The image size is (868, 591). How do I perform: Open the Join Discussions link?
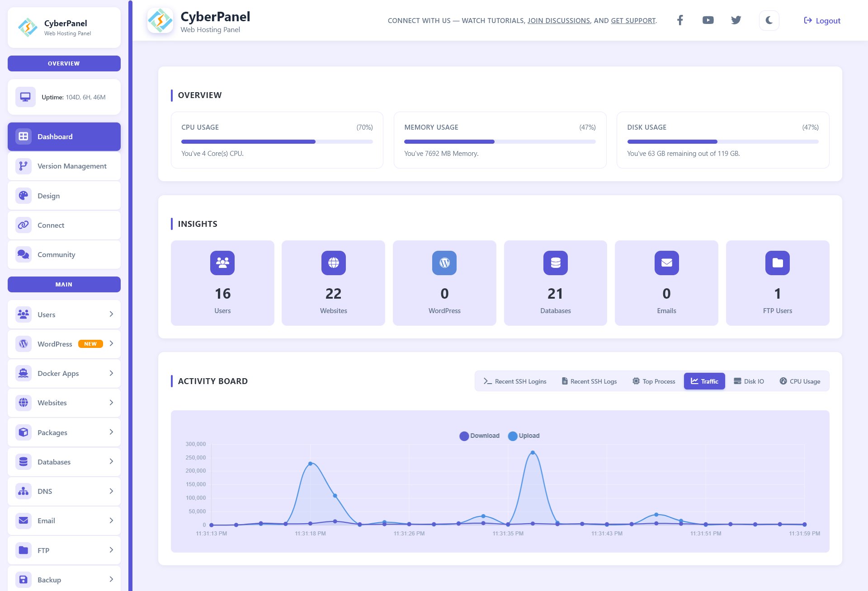pos(558,21)
